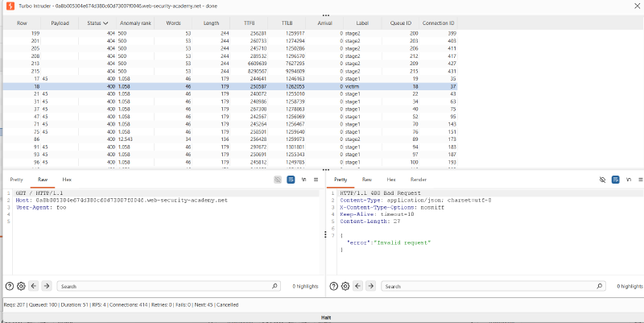644x323 pixels.
Task: Sort results by TTLB column header
Action: click(x=287, y=23)
